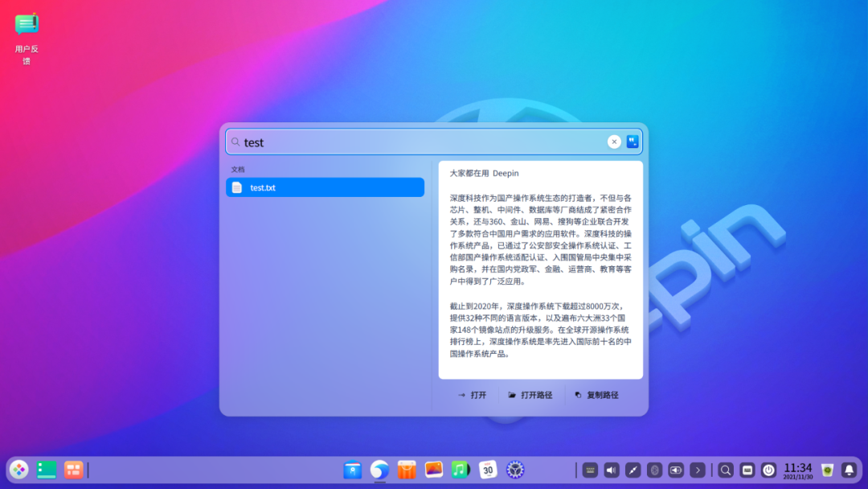Viewport: 868px width, 489px height.
Task: Click the keyboard layout tray icon
Action: [590, 471]
